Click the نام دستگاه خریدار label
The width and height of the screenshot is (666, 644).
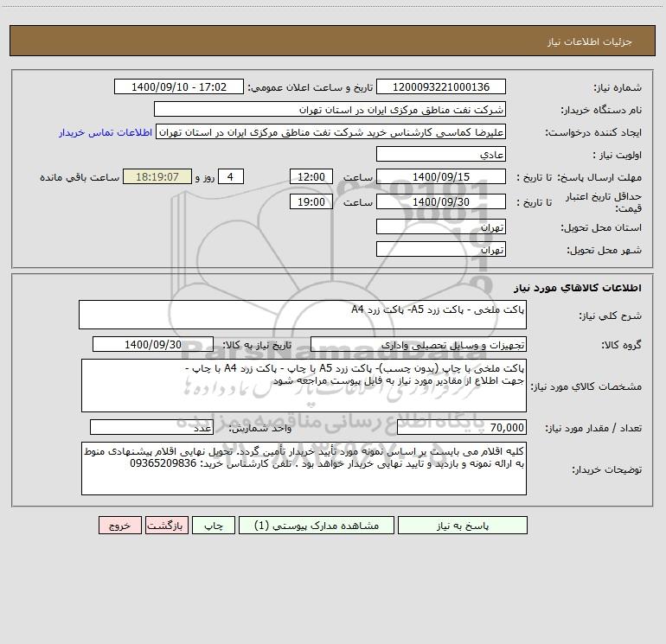pyautogui.click(x=601, y=111)
